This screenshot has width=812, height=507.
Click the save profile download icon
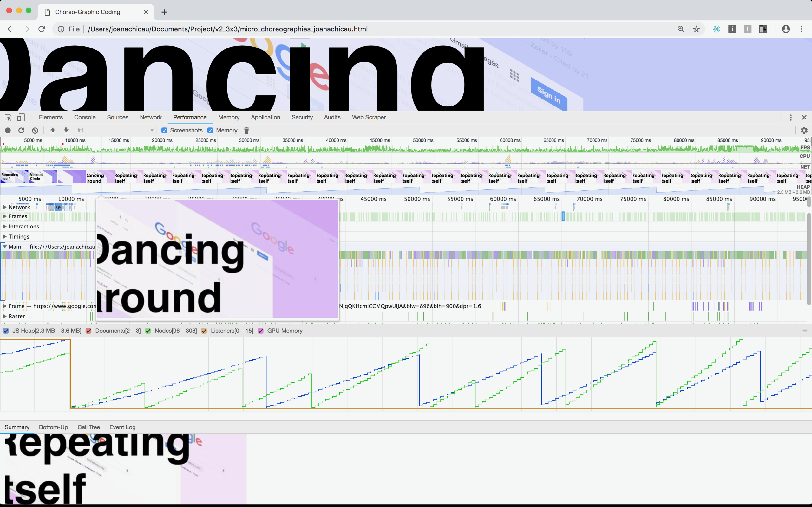pyautogui.click(x=66, y=131)
